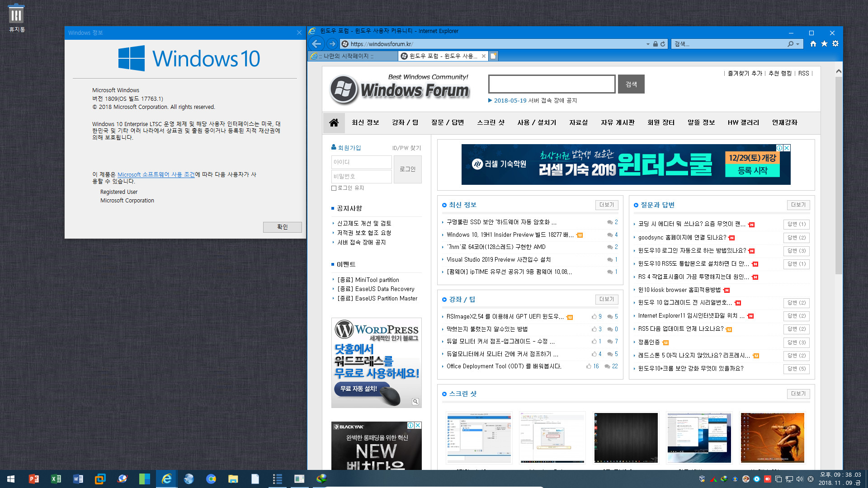Viewport: 868px width, 488px height.
Task: Open the Windows Start button
Action: [x=11, y=479]
